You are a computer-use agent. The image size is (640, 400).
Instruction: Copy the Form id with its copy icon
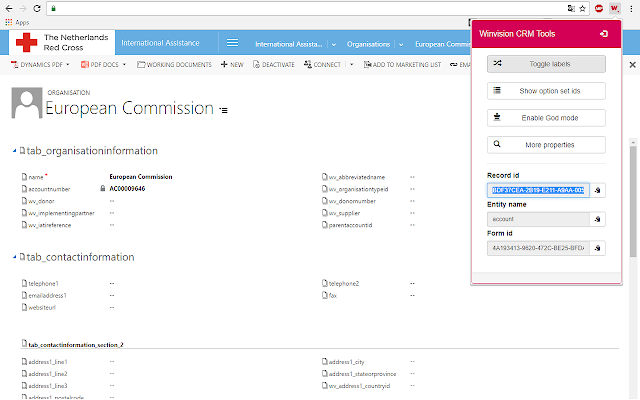[598, 248]
